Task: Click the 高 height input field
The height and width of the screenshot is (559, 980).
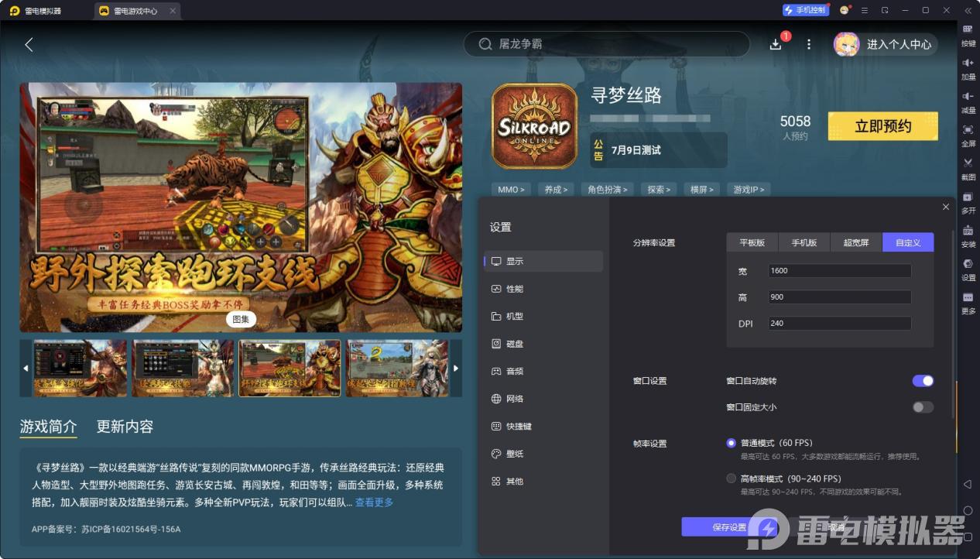Action: (840, 297)
